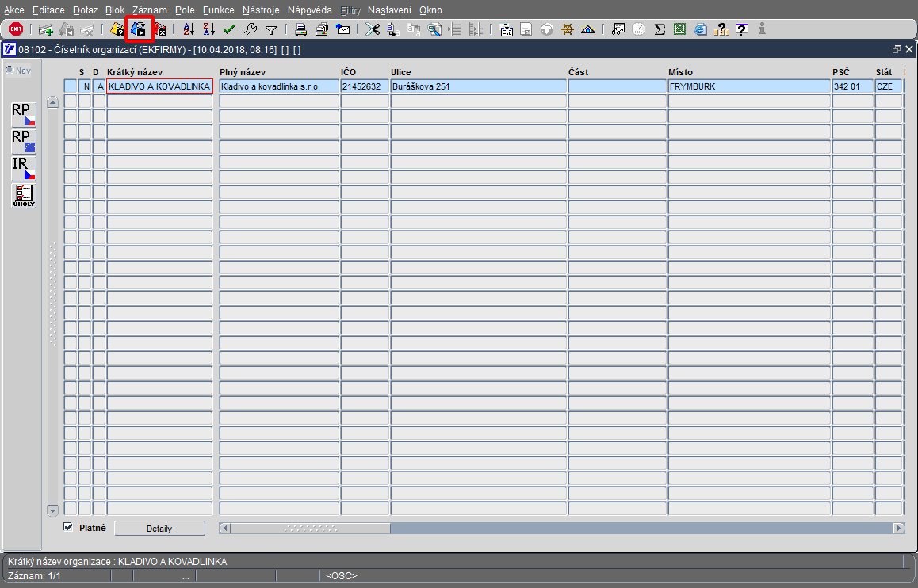Click the ship's wheel icon
The width and height of the screenshot is (918, 588).
pos(568,29)
